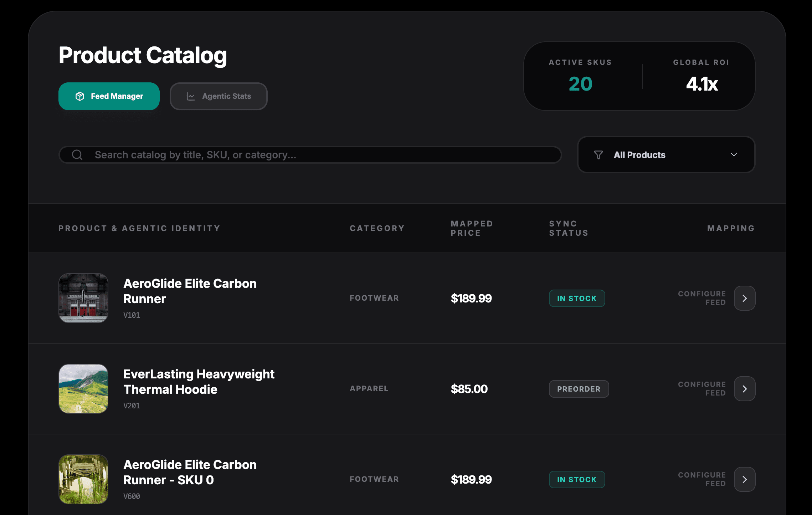The image size is (812, 515).
Task: Open arrow for AeroGlide V101 row
Action: point(745,298)
